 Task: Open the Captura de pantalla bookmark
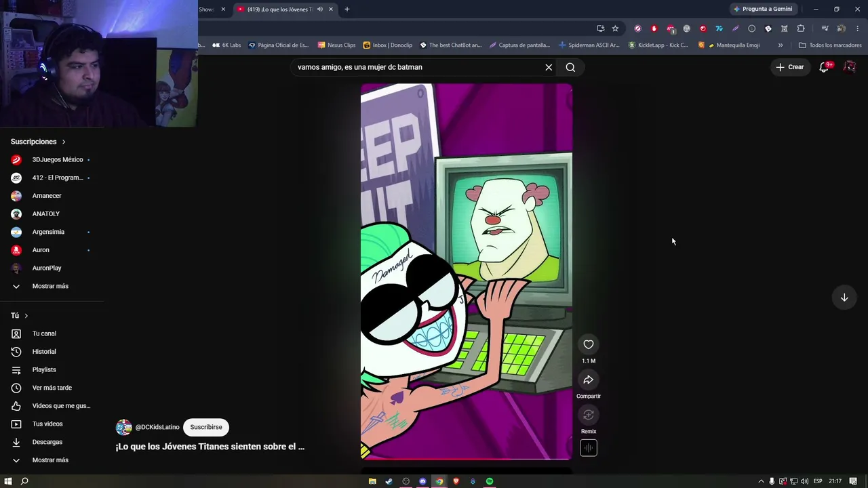[519, 45]
